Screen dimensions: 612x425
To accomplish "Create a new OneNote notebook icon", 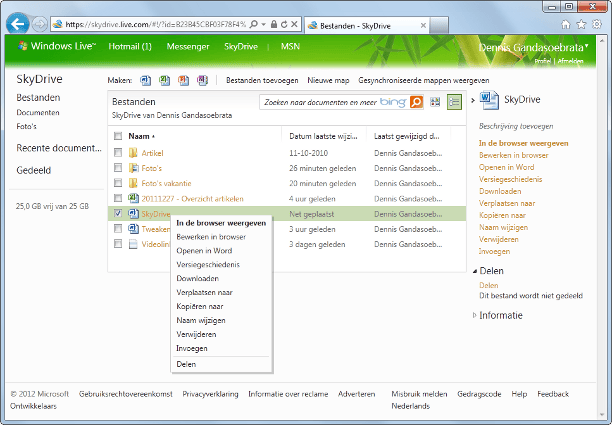I will [202, 80].
